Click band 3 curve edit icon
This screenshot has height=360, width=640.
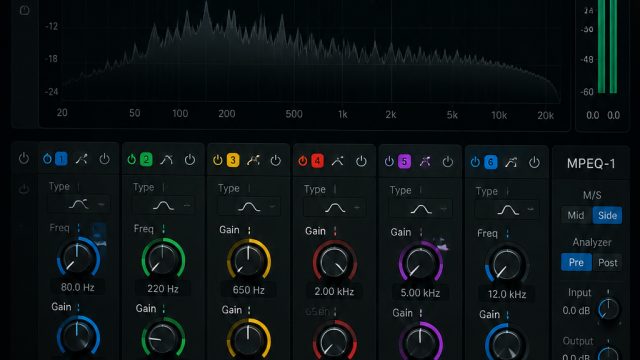tap(253, 160)
